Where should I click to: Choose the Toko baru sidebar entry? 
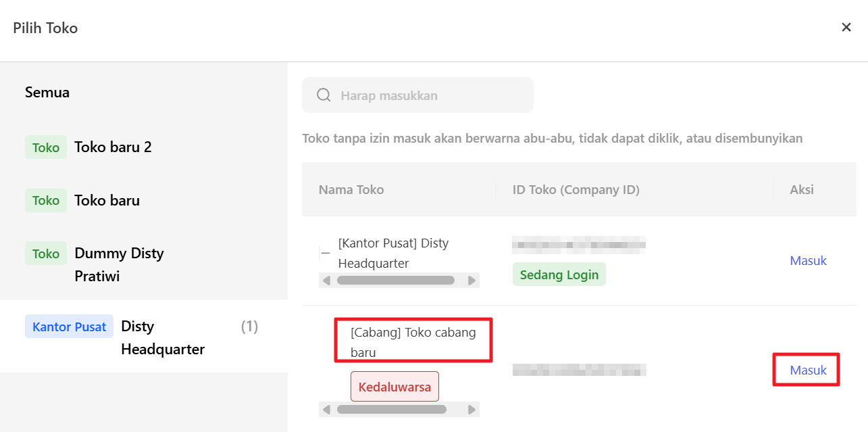coord(107,201)
